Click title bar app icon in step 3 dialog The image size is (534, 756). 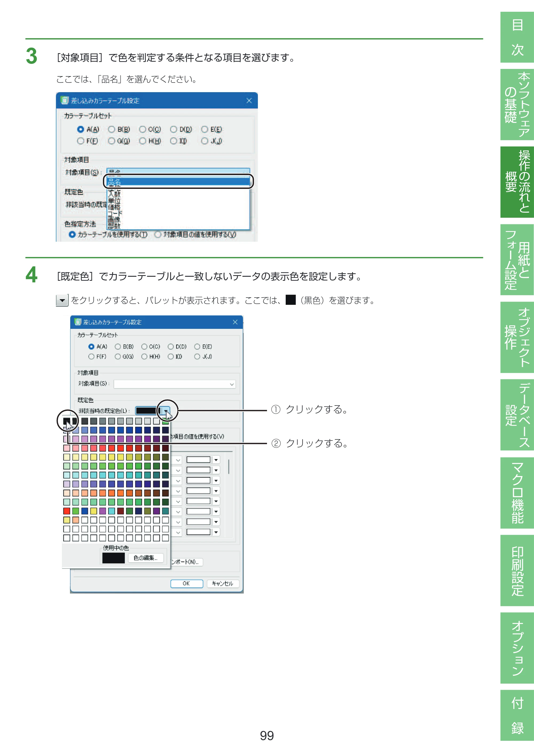click(65, 101)
